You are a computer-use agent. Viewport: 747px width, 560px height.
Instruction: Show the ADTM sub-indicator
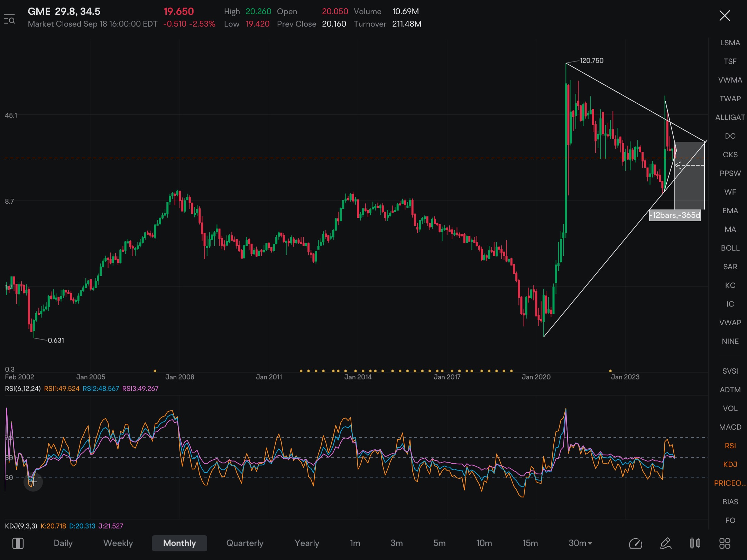pos(730,390)
